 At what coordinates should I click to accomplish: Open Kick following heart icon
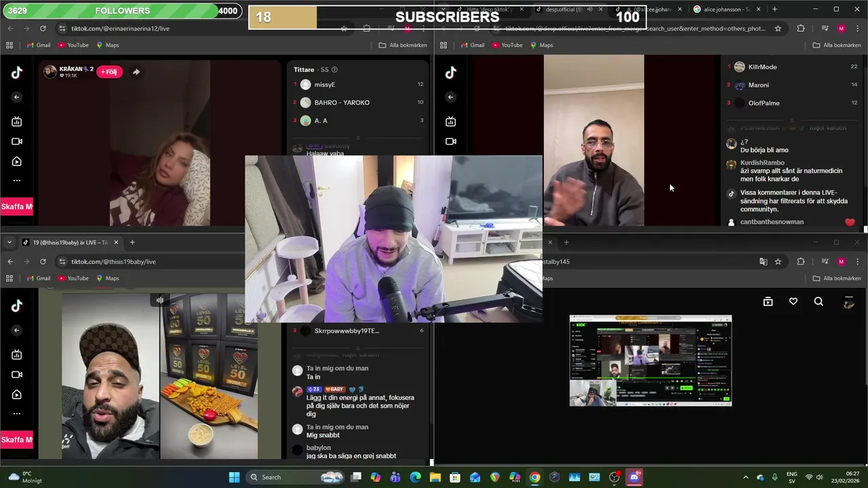pos(793,302)
